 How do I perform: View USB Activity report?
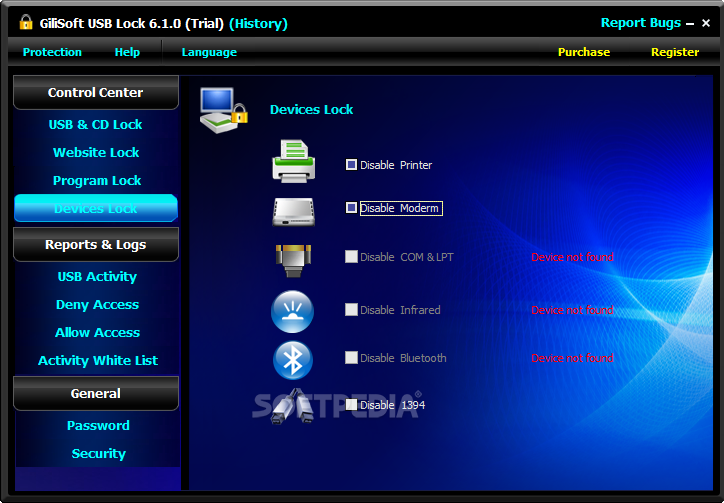[97, 277]
